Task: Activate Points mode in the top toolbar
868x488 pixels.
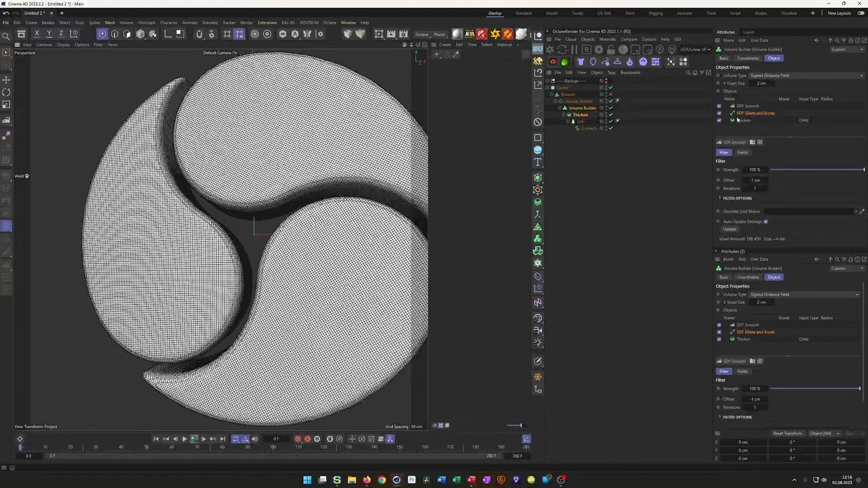Action: (102, 34)
